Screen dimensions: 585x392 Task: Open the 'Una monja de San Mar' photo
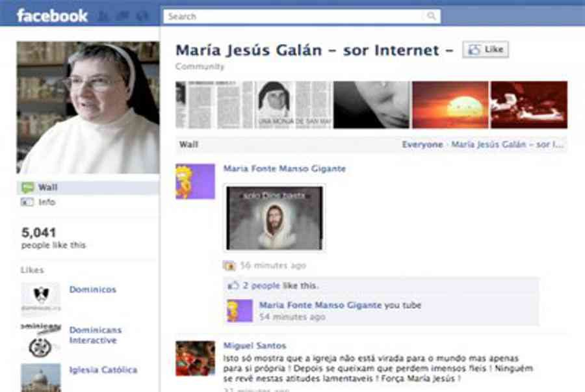click(293, 105)
